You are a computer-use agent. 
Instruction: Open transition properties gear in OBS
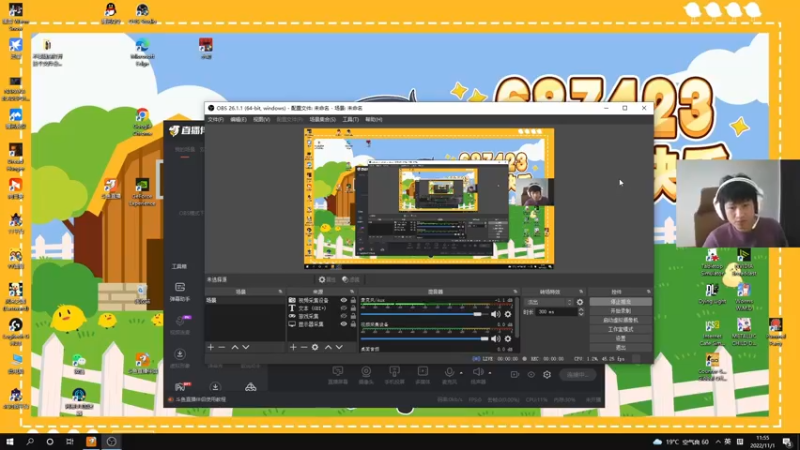point(580,302)
